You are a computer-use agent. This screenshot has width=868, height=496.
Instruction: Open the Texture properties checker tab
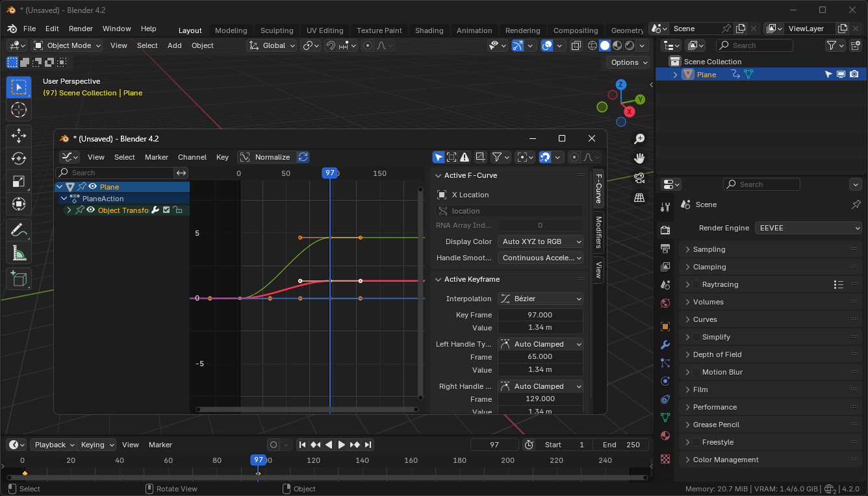click(665, 459)
